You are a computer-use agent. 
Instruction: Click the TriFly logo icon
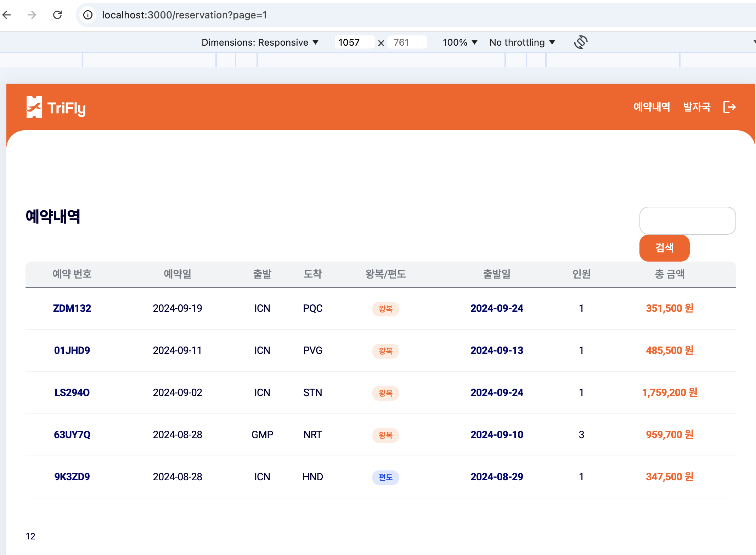34,107
